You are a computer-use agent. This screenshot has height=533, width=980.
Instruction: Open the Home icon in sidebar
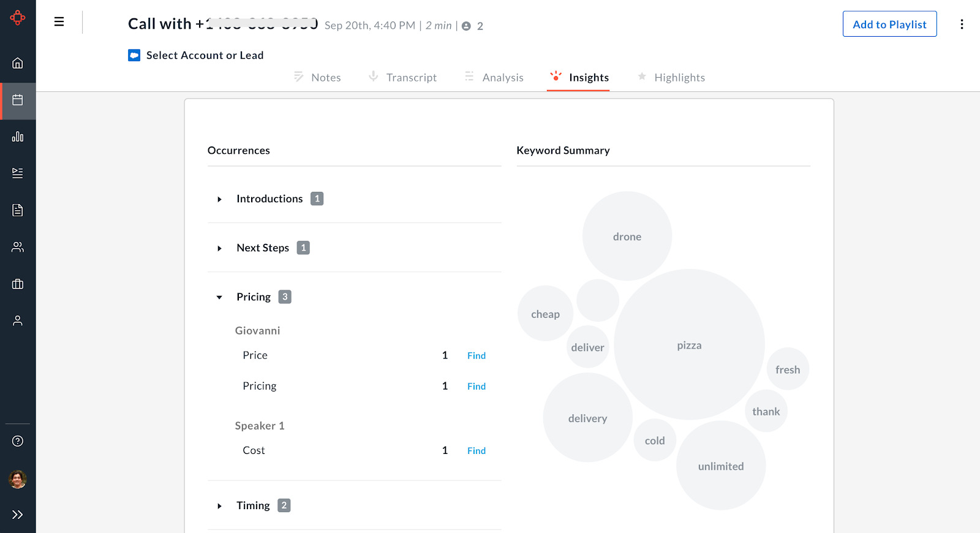pos(18,63)
